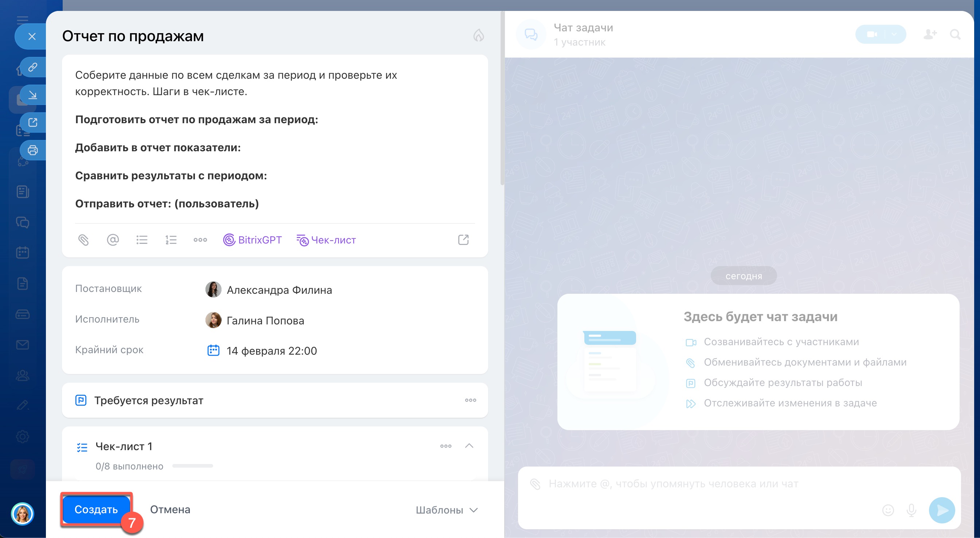
Task: Click Отмена to cancel task creation
Action: click(170, 510)
